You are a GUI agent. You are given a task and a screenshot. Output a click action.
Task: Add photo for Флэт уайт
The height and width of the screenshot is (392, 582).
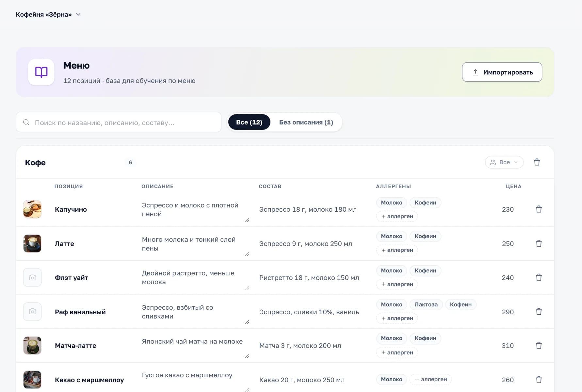tap(32, 278)
